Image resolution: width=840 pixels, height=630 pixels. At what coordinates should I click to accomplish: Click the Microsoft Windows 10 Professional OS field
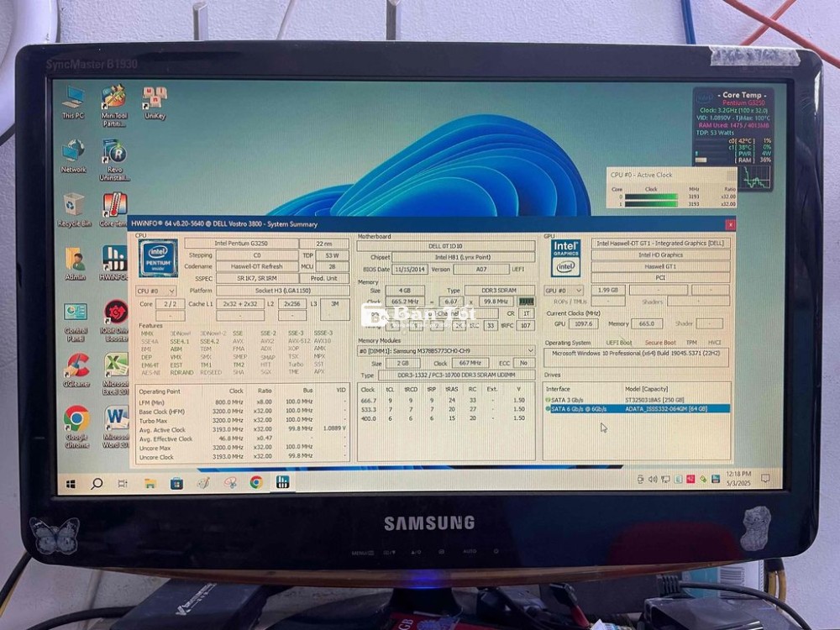tap(637, 357)
